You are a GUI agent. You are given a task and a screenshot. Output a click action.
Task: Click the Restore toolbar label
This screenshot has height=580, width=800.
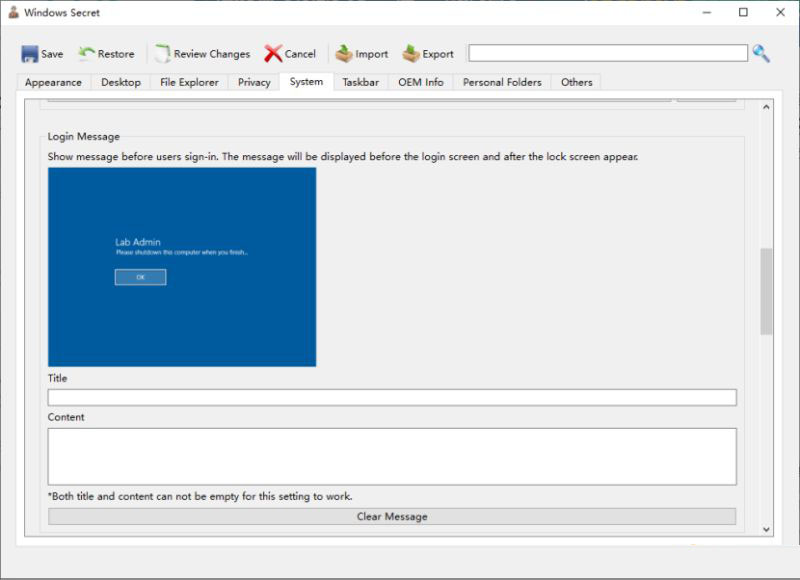coord(116,54)
